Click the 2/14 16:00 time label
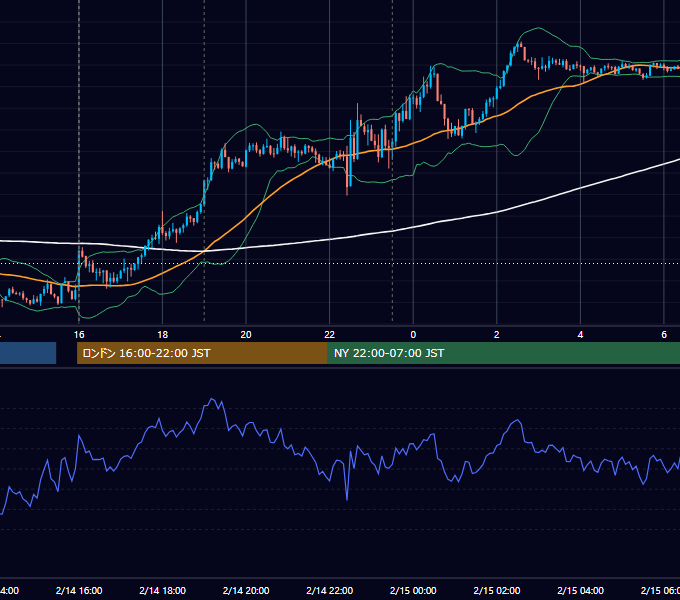This screenshot has height=600, width=680. coord(79,590)
